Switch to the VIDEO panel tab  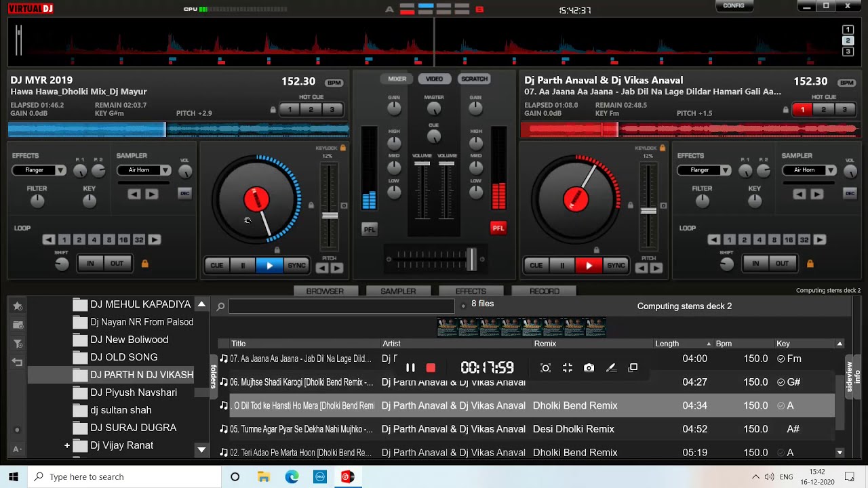tap(434, 79)
